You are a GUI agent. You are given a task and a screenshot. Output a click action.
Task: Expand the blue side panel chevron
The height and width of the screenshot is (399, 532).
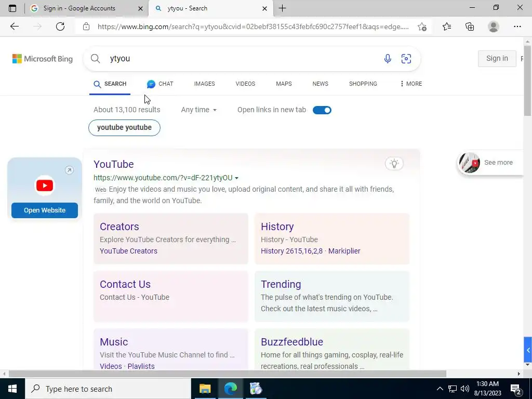click(x=528, y=350)
